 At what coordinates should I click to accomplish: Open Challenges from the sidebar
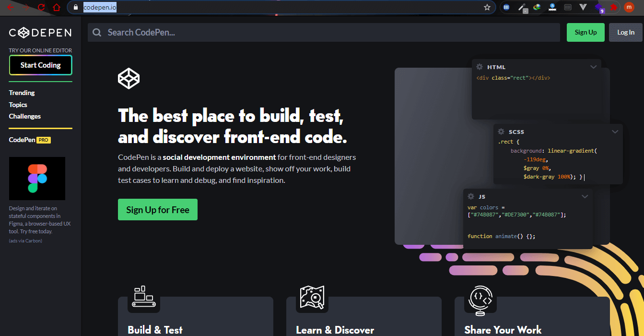point(25,116)
